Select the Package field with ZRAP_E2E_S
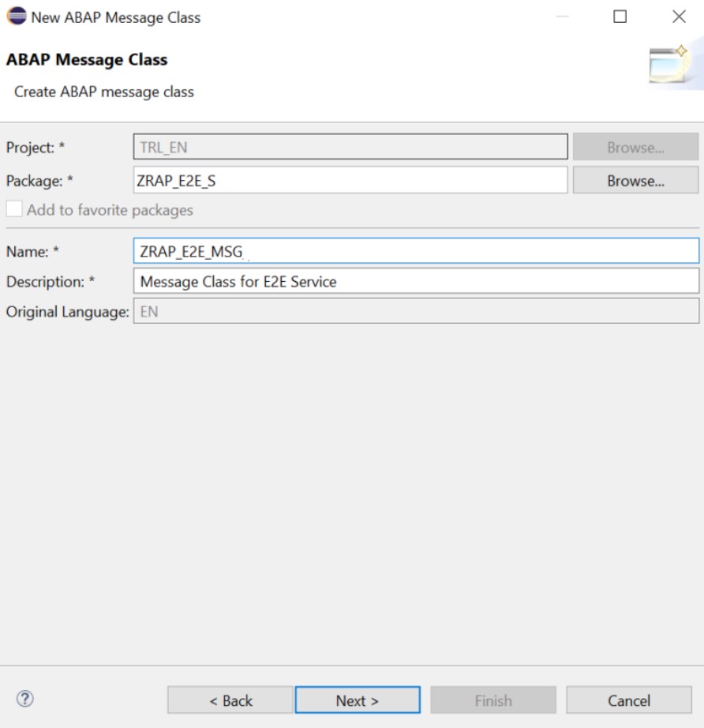704x728 pixels. coord(350,181)
